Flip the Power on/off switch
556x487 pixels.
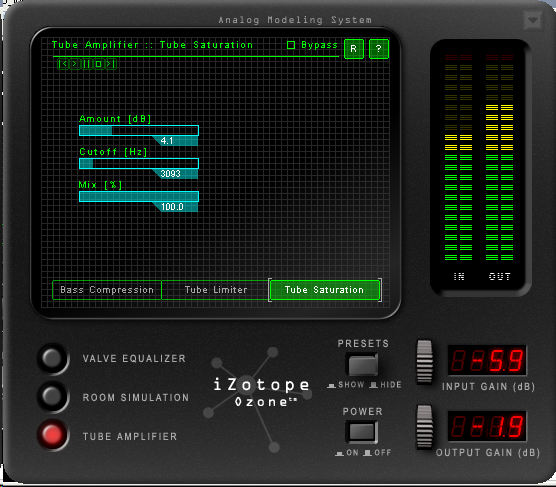[362, 432]
